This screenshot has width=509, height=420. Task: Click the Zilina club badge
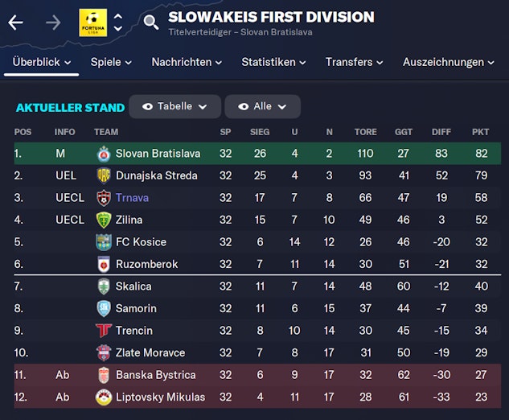pyautogui.click(x=104, y=220)
